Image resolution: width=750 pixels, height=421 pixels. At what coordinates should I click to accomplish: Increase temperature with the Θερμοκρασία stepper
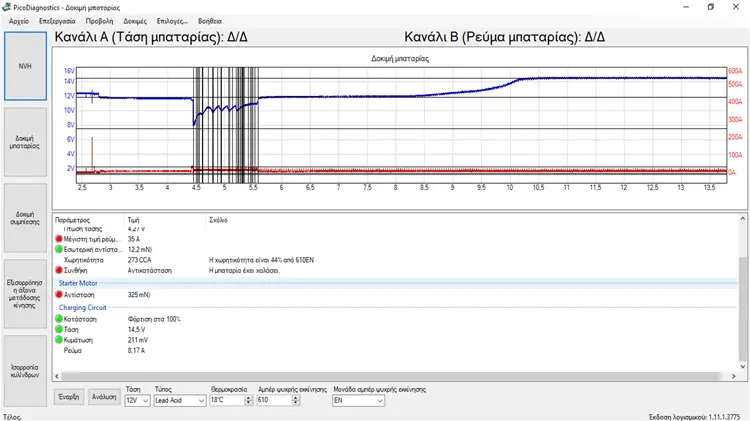pos(248,398)
